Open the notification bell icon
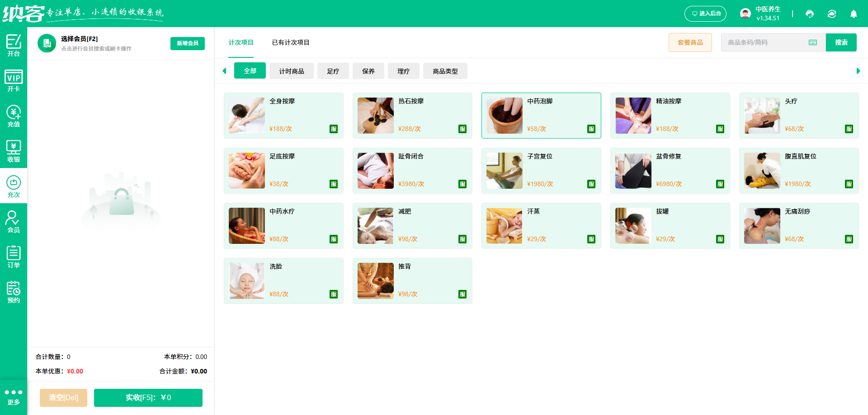The image size is (868, 415). click(854, 14)
